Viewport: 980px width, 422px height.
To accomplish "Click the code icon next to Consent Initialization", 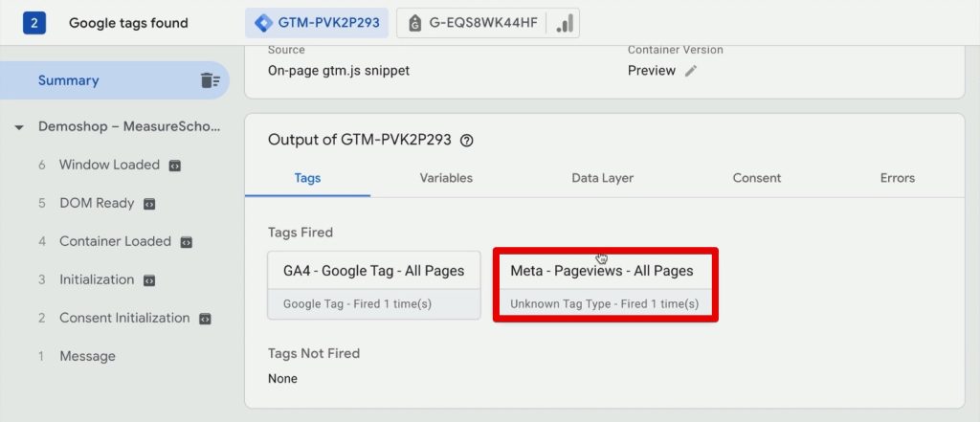I will [x=205, y=319].
